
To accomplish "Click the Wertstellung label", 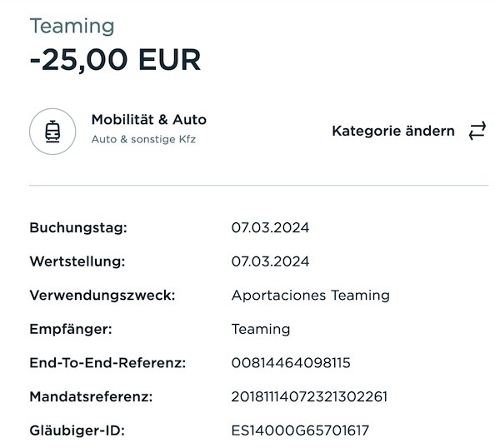I will tap(77, 261).
